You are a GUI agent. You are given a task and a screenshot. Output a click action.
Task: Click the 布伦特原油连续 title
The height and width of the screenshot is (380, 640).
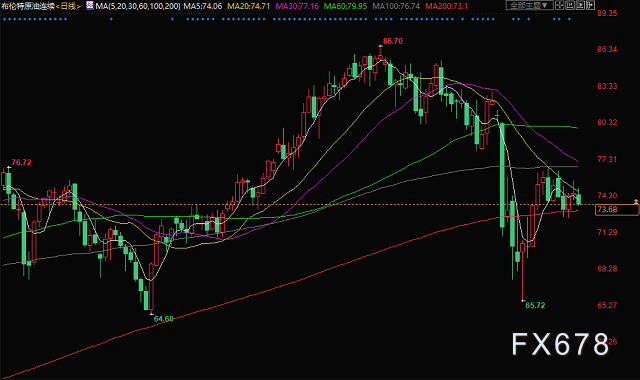[28, 6]
